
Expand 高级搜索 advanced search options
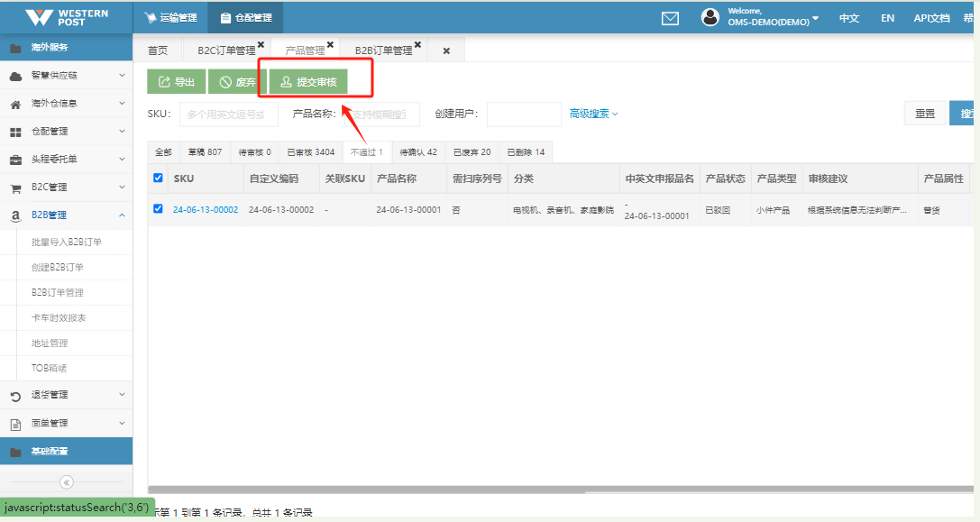pos(594,114)
